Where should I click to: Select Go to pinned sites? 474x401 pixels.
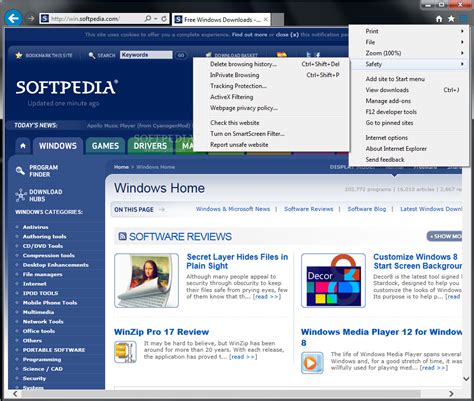409,123
